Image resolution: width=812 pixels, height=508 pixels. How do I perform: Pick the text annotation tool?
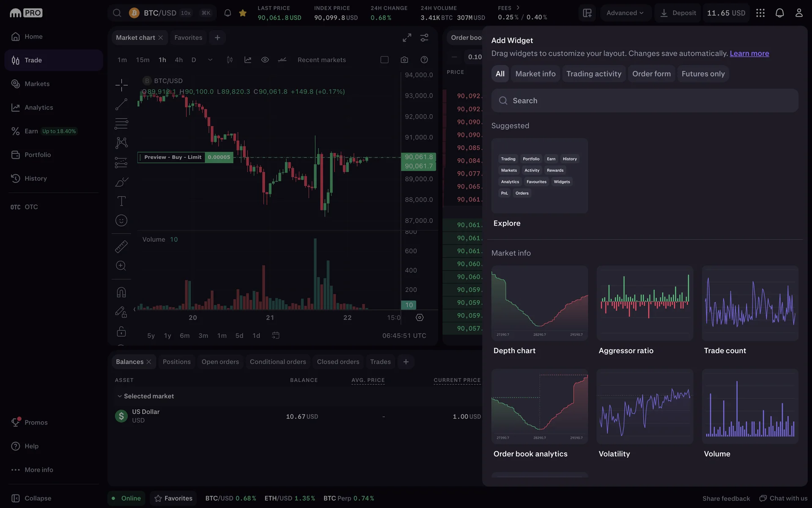[x=121, y=201]
